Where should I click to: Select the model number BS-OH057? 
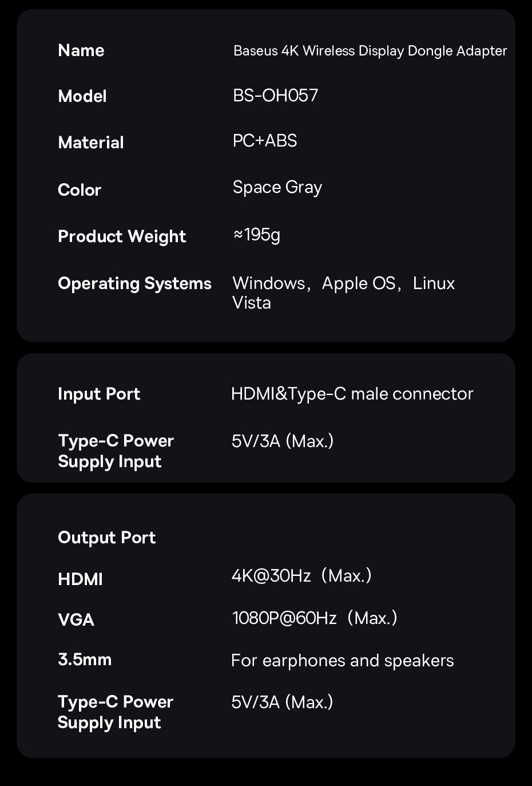(x=275, y=95)
